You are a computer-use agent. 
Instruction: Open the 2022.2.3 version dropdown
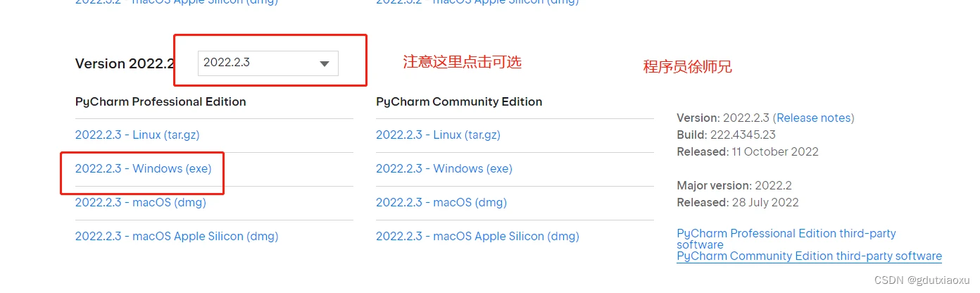click(268, 63)
